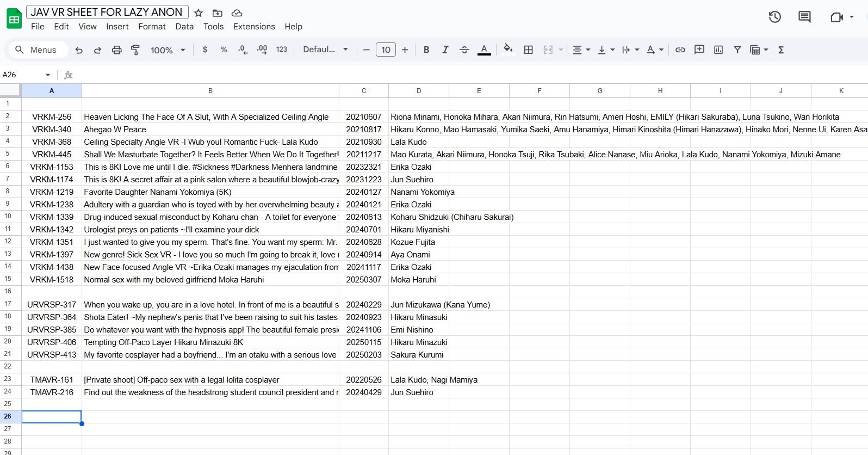
Task: Toggle strikethrough formatting
Action: (x=464, y=50)
